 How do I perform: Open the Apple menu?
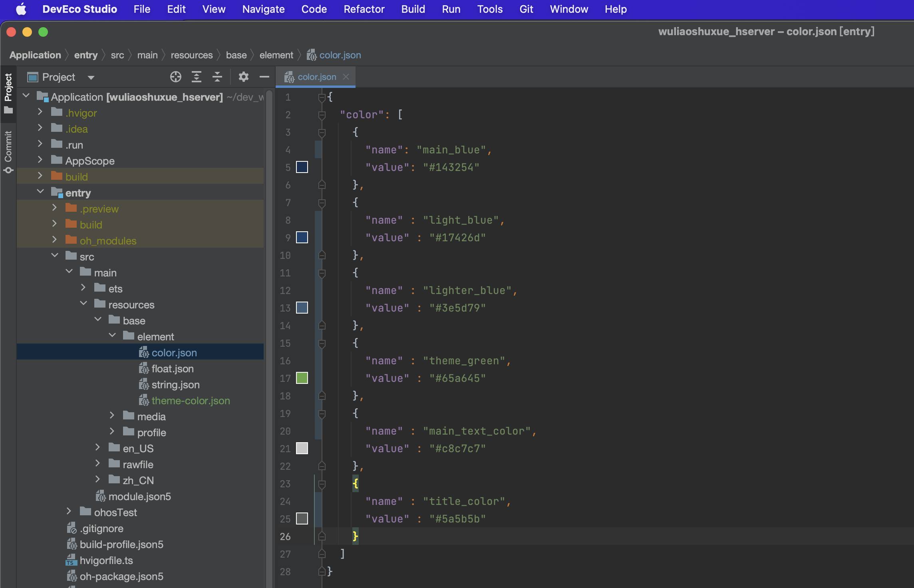(x=21, y=9)
